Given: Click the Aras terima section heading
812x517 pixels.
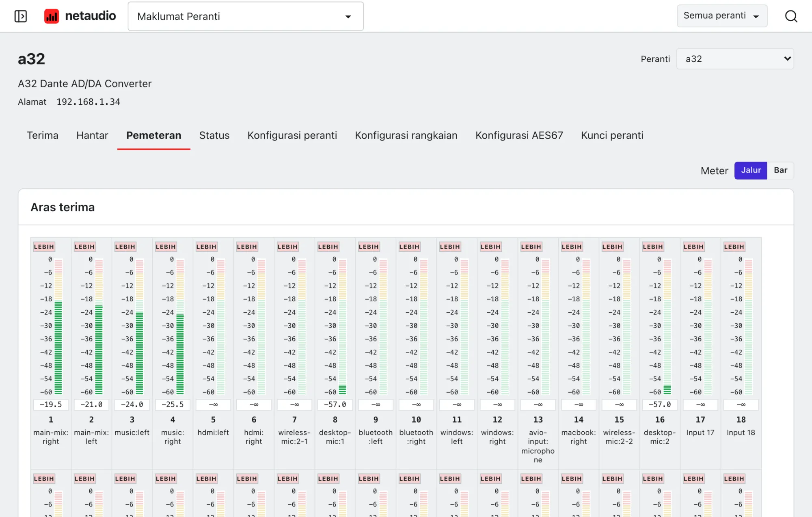Looking at the screenshot, I should pos(63,207).
